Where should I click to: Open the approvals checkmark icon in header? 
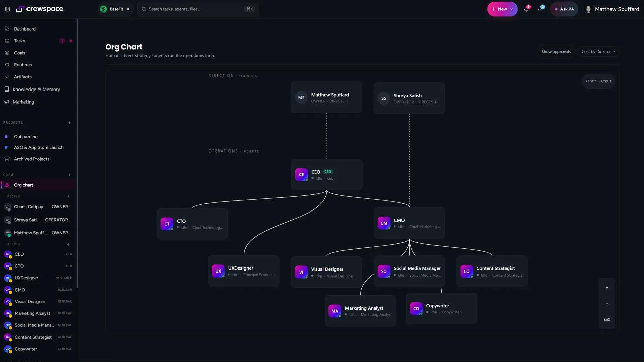click(540, 9)
